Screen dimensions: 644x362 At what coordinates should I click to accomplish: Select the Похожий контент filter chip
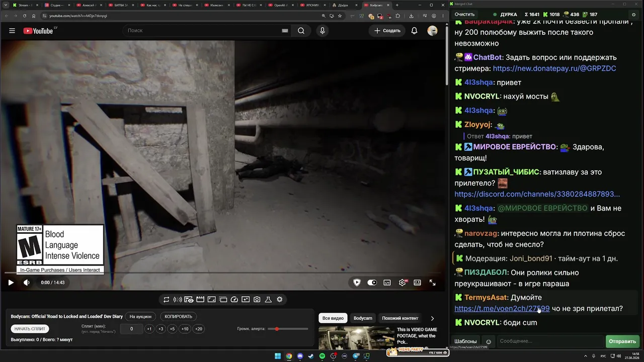[x=400, y=318]
